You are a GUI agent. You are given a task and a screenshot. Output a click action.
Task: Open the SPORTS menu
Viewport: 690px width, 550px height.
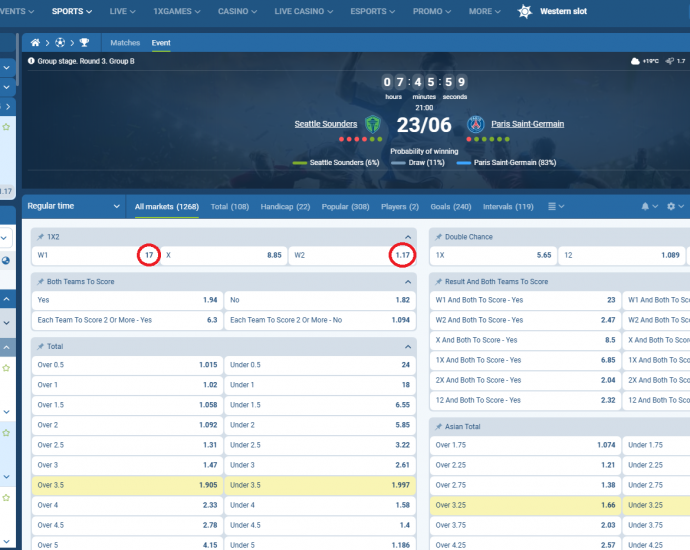pos(72,11)
